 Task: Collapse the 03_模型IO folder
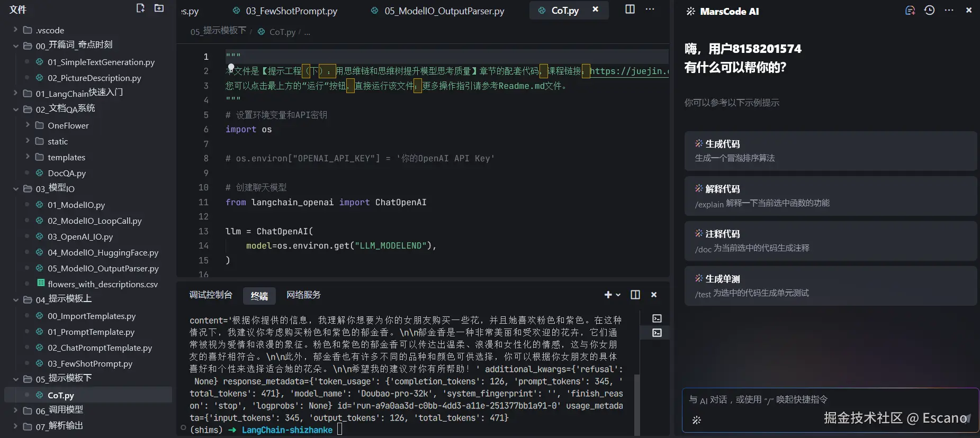pos(15,189)
